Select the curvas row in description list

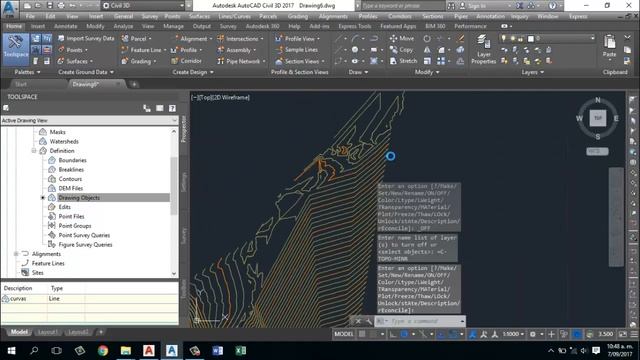pos(89,299)
